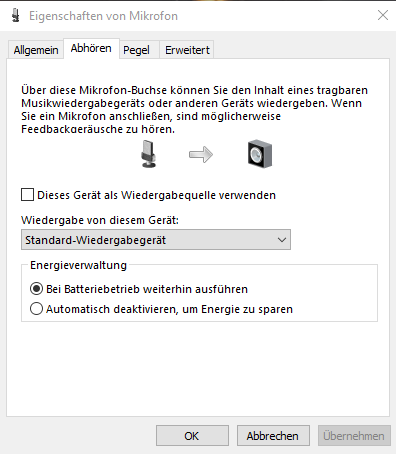This screenshot has width=396, height=454.
Task: Click the Energieverwaltung group heading
Action: (78, 265)
